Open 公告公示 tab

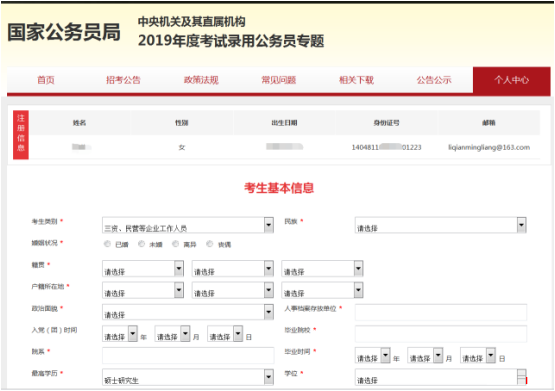pyautogui.click(x=434, y=80)
